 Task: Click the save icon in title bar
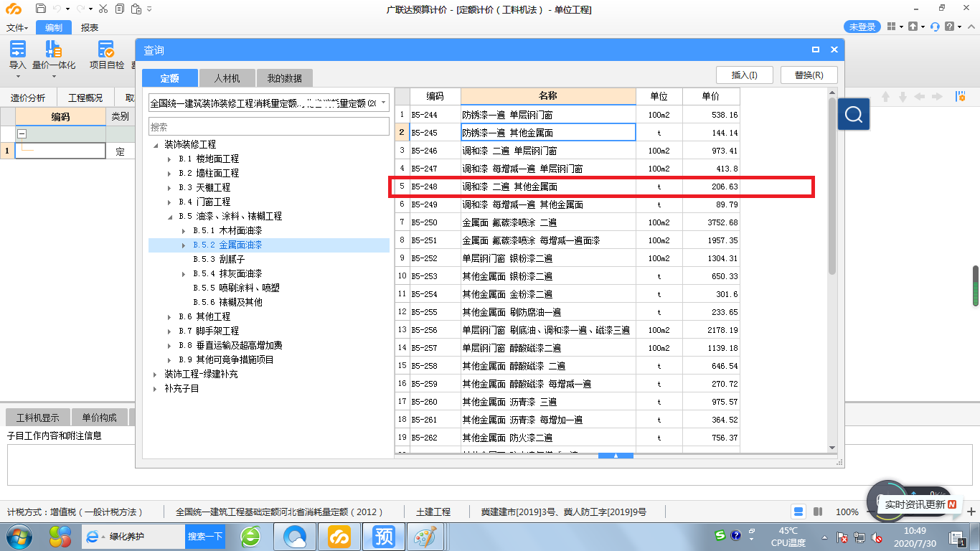[x=40, y=9]
